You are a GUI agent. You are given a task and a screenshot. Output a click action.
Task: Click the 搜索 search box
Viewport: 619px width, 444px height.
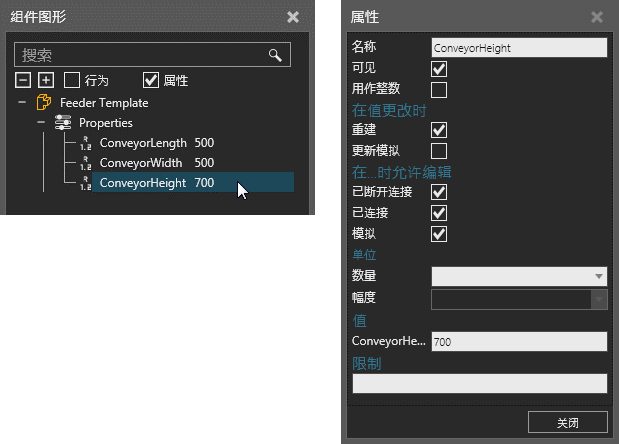pyautogui.click(x=140, y=55)
